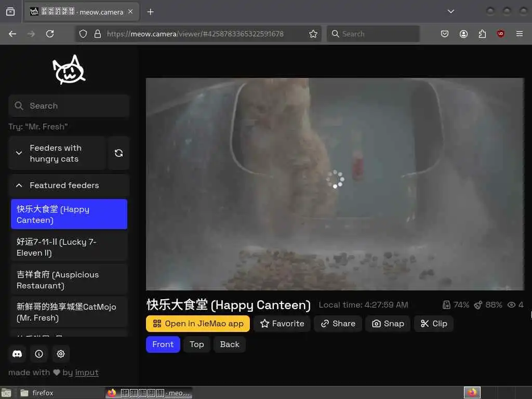Image resolution: width=532 pixels, height=399 pixels.
Task: Switch to the Front camera view
Action: tap(163, 344)
